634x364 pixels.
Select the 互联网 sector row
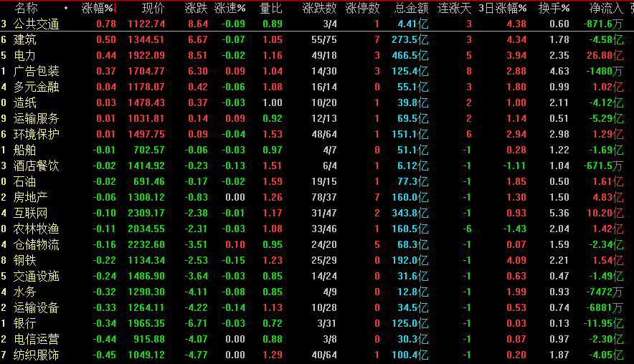(317, 213)
